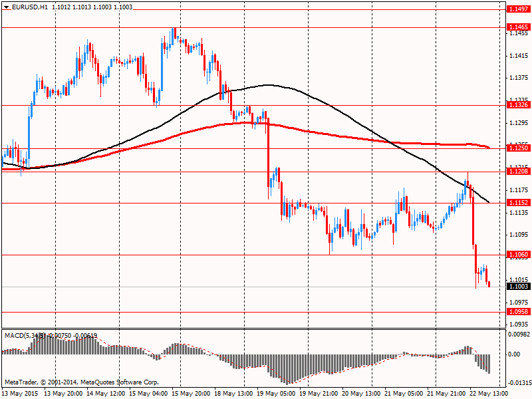Select the 13 May 2015 time axis label
The width and height of the screenshot is (532, 399).
click(20, 394)
